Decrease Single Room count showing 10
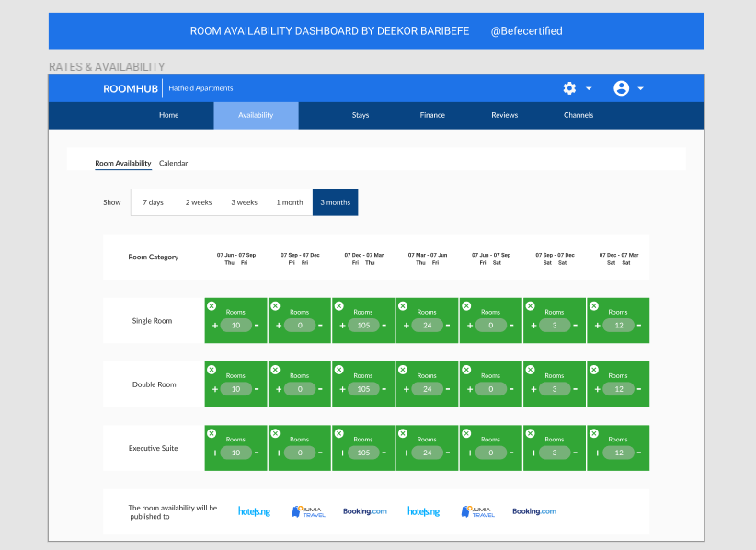Screen dimensions: 756x550 (257, 326)
